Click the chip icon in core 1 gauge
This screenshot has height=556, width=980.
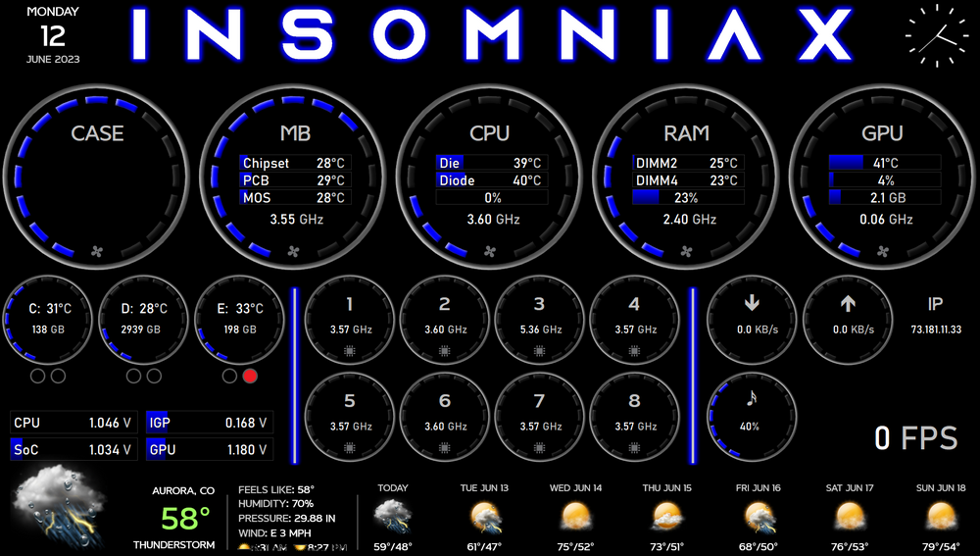350,351
